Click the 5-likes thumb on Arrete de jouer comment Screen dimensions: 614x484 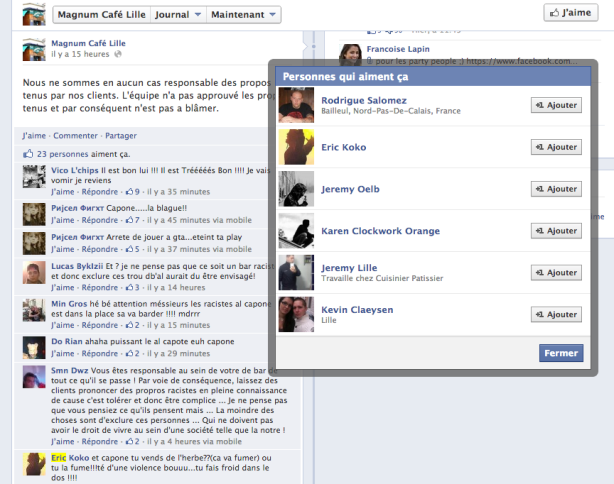(x=129, y=249)
